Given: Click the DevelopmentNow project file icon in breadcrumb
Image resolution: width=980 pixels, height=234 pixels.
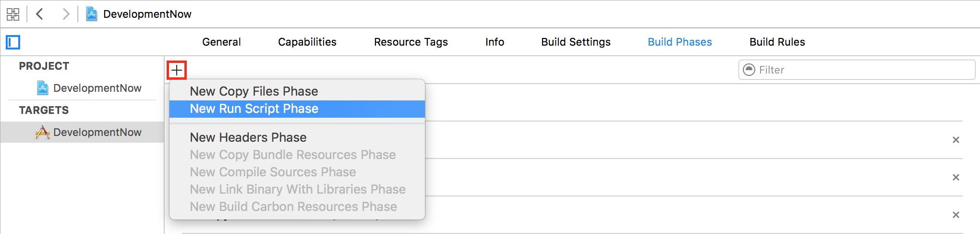Looking at the screenshot, I should (91, 14).
